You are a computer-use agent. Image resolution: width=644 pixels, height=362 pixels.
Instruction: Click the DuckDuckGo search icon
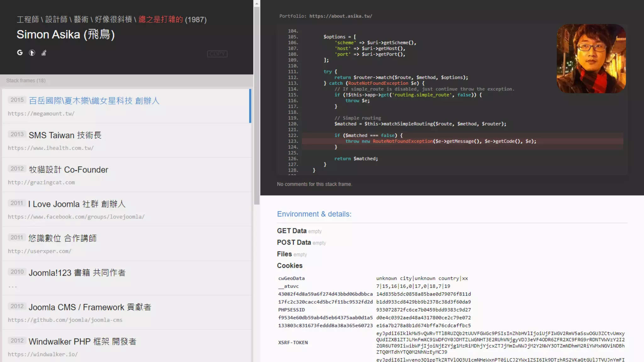pos(32,53)
